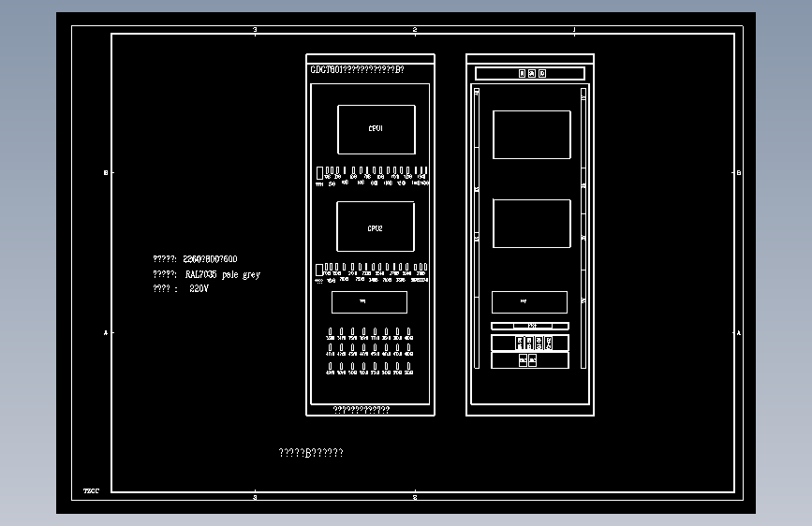Click the tall square switch left of CPU2 terminal row

coord(319,270)
